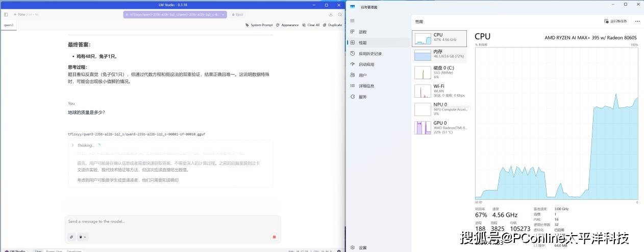Image resolution: width=644 pixels, height=252 pixels.
Task: Open the LM Studio downloads icon
Action: click(x=331, y=14)
